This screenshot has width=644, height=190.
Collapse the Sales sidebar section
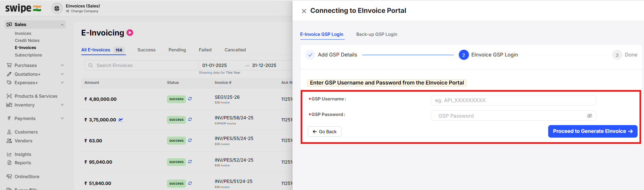tap(62, 25)
